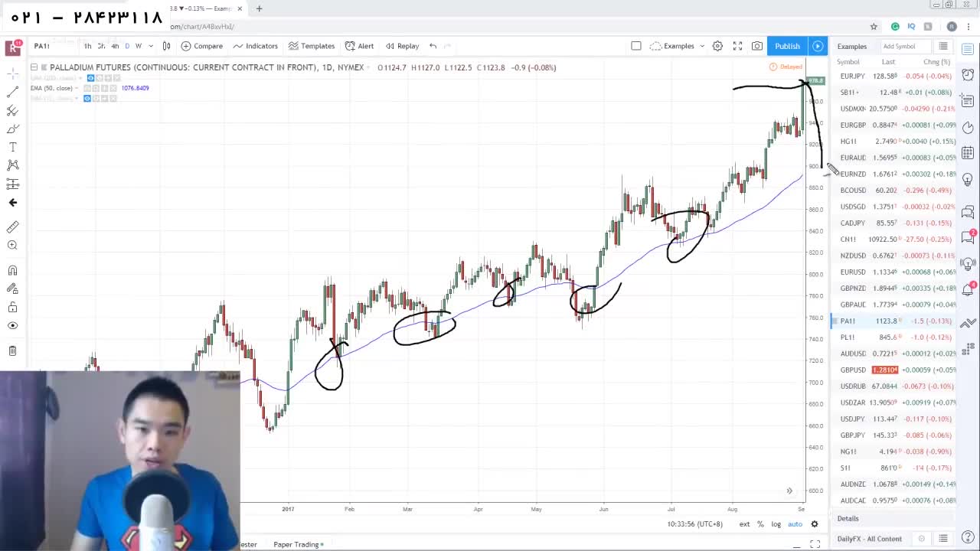Select the ruler measure tool
The height and width of the screenshot is (551, 980).
click(x=13, y=227)
